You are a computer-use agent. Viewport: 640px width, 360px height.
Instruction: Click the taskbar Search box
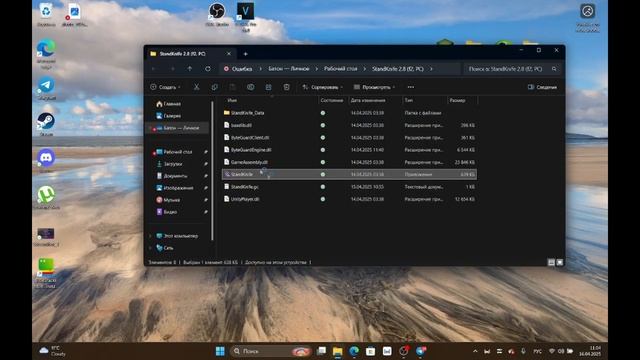point(270,351)
